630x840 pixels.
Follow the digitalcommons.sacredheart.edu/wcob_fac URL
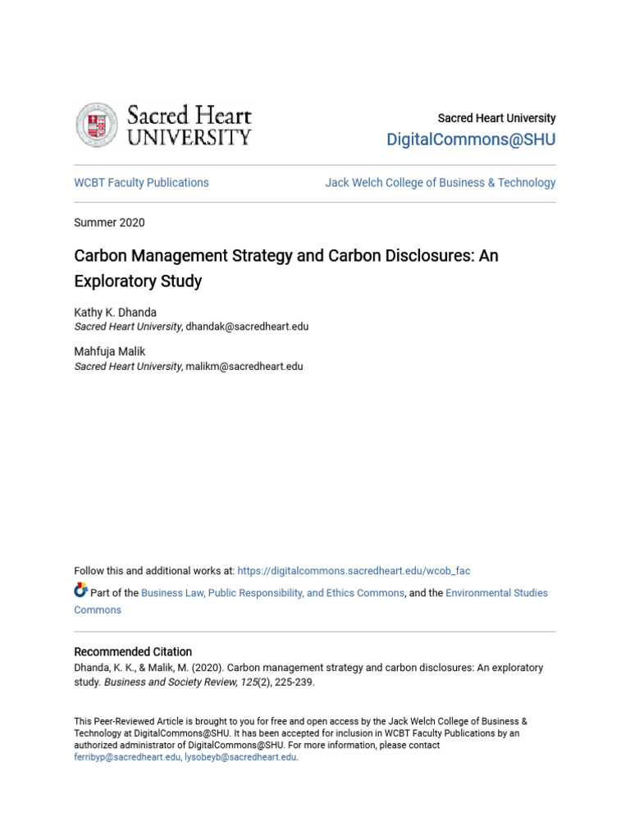tap(354, 571)
